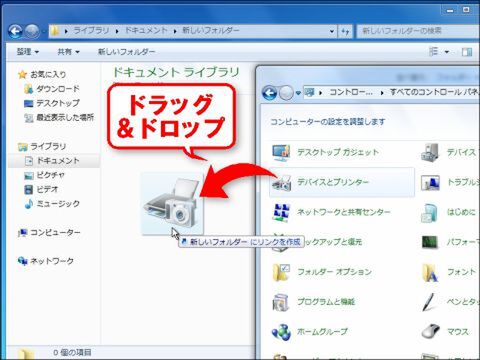Open デバイスとプリンター icon in Control Panel
Screen dimensions: 480x360
click(x=281, y=183)
